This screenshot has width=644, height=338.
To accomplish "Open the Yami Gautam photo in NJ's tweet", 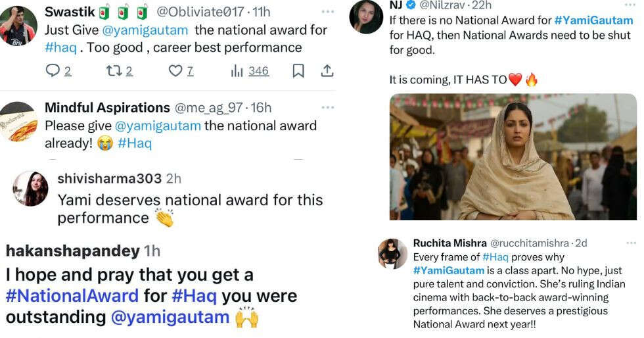I will pos(513,157).
